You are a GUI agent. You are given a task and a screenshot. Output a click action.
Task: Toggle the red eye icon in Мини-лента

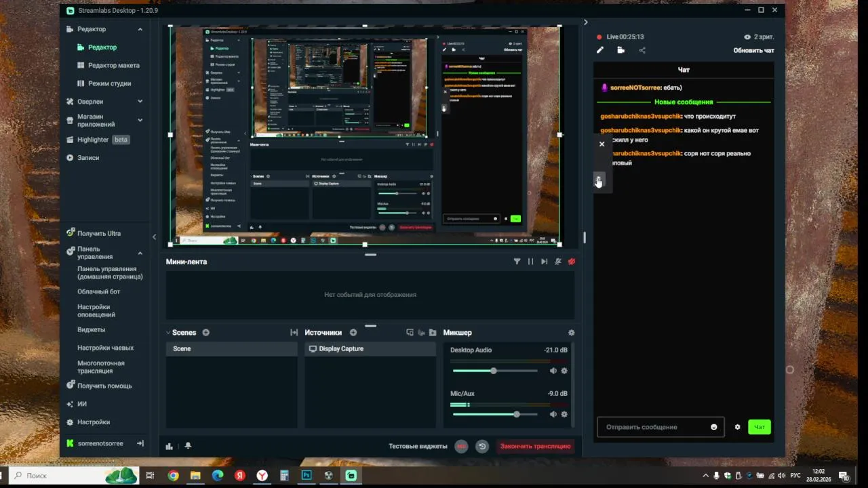coord(572,262)
